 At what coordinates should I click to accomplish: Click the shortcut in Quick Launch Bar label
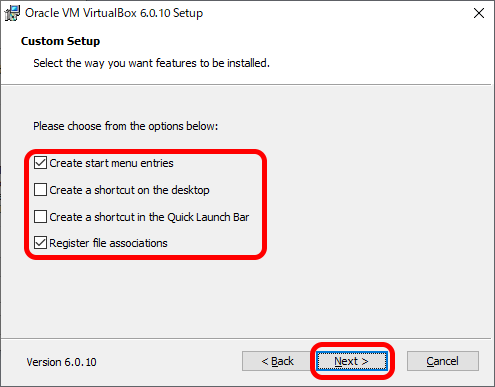(x=149, y=217)
